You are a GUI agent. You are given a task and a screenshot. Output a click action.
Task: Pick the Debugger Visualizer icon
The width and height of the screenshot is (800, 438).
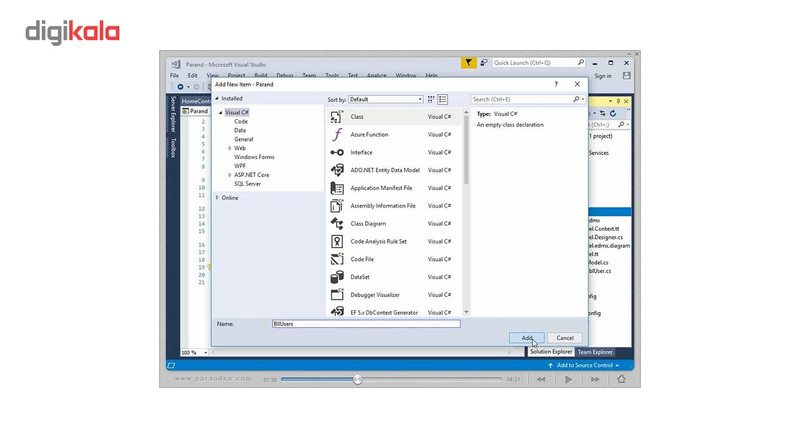tap(337, 295)
